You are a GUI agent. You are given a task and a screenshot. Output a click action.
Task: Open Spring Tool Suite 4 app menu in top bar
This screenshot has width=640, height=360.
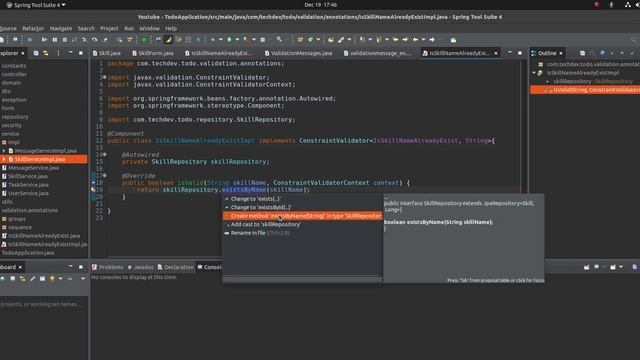(x=36, y=5)
